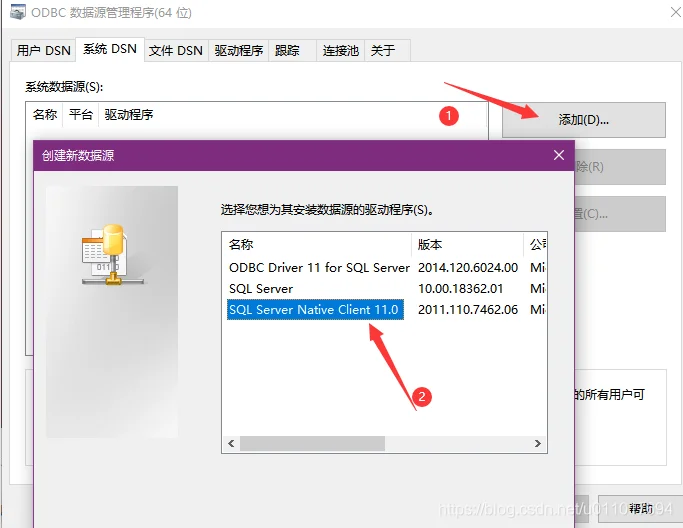Click 平台 header in system data sources list

pyautogui.click(x=81, y=115)
